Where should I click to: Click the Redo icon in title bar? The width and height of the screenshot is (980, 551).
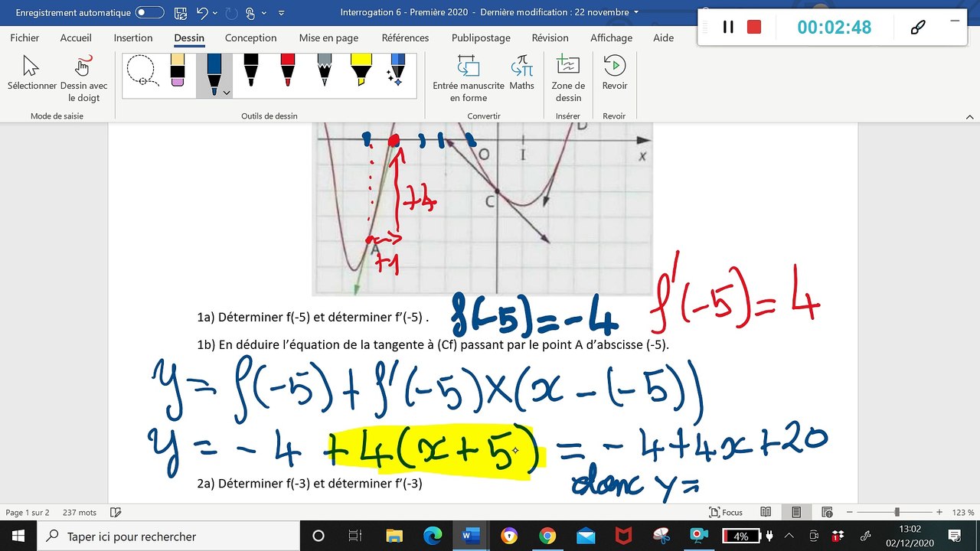tap(231, 12)
